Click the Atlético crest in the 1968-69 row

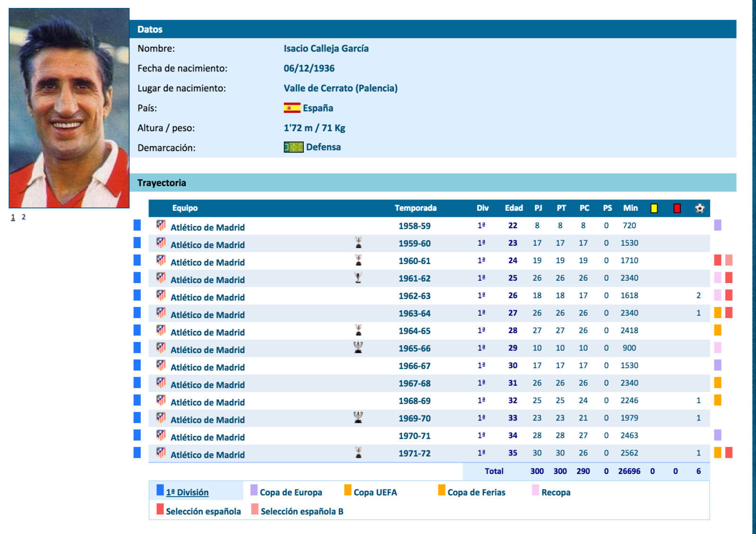tap(161, 400)
